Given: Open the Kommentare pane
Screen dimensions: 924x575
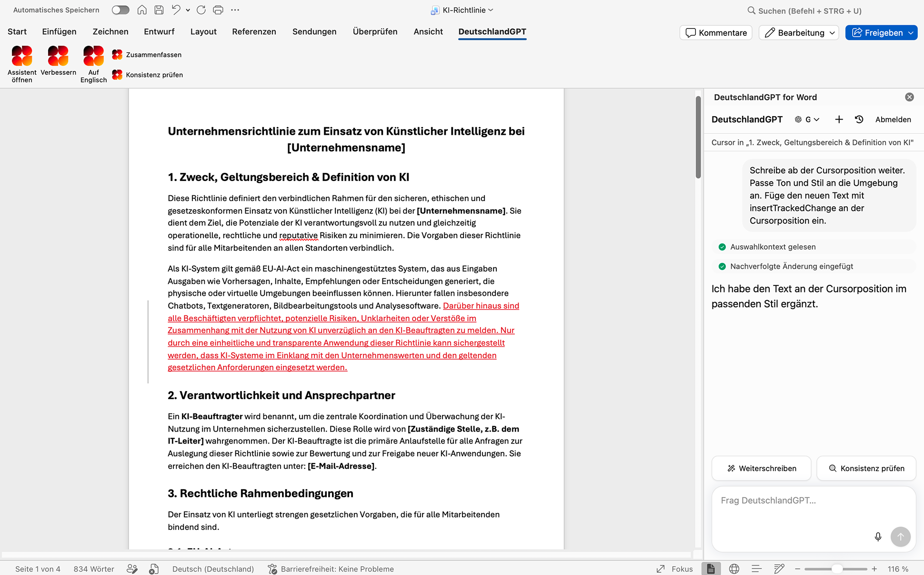Looking at the screenshot, I should click(716, 32).
